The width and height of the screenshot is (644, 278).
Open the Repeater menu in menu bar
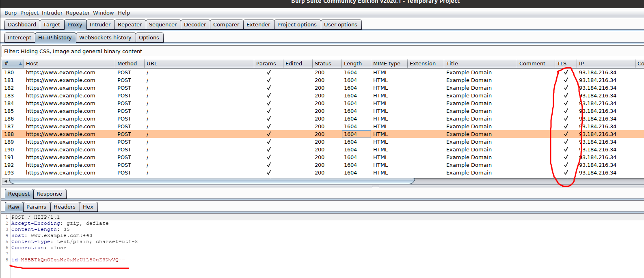78,13
